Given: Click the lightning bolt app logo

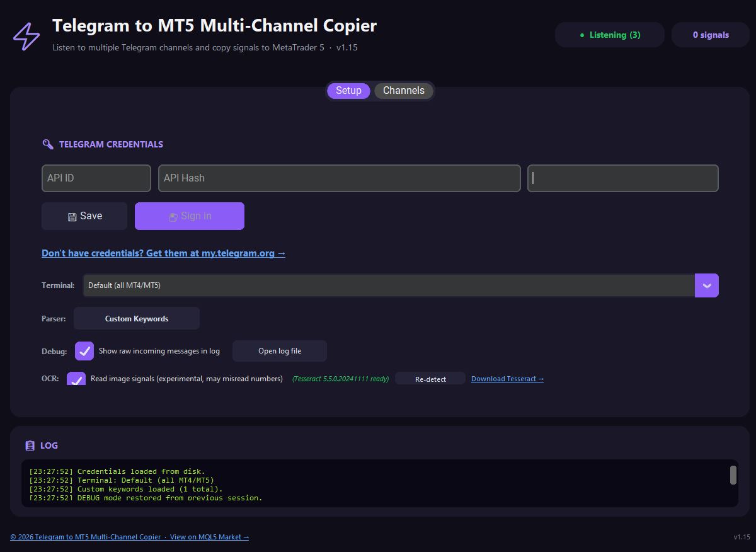Looking at the screenshot, I should pyautogui.click(x=26, y=37).
